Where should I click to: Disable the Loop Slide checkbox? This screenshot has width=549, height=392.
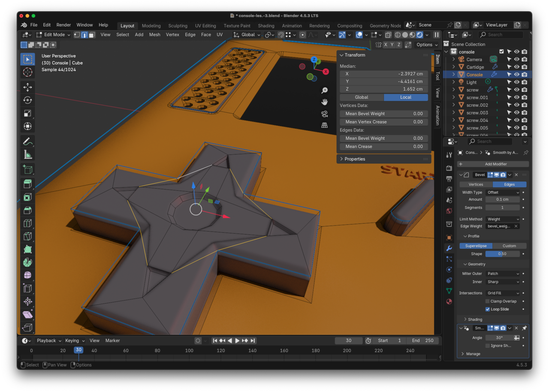(x=488, y=309)
